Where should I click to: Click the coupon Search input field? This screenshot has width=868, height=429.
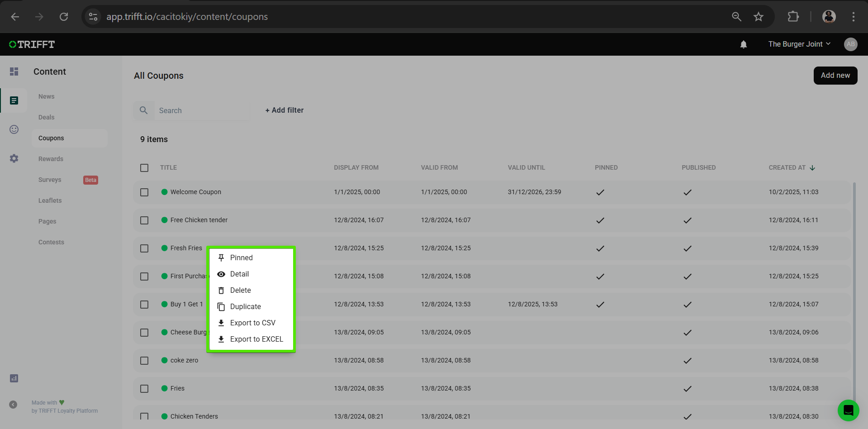tap(204, 110)
